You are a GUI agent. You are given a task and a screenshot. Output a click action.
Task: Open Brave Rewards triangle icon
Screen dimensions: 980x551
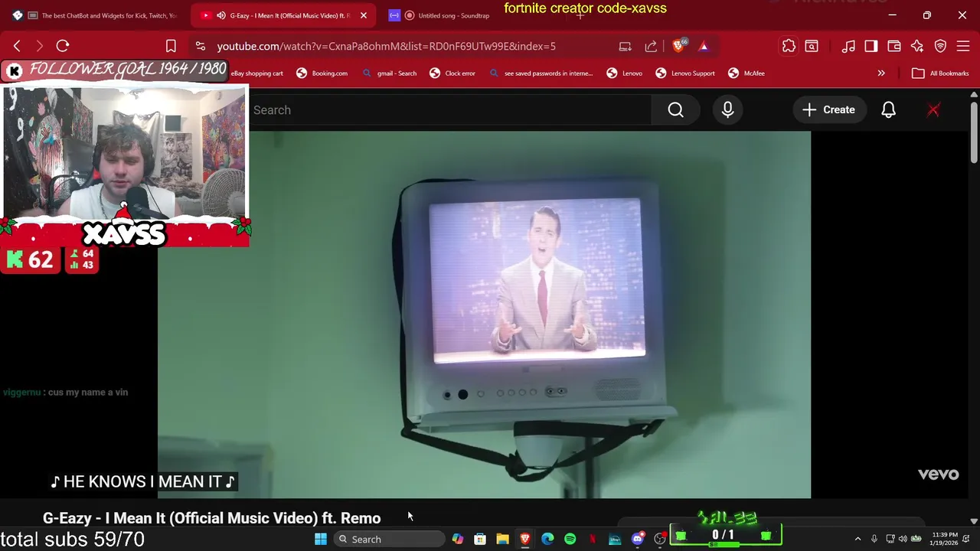[x=704, y=46]
